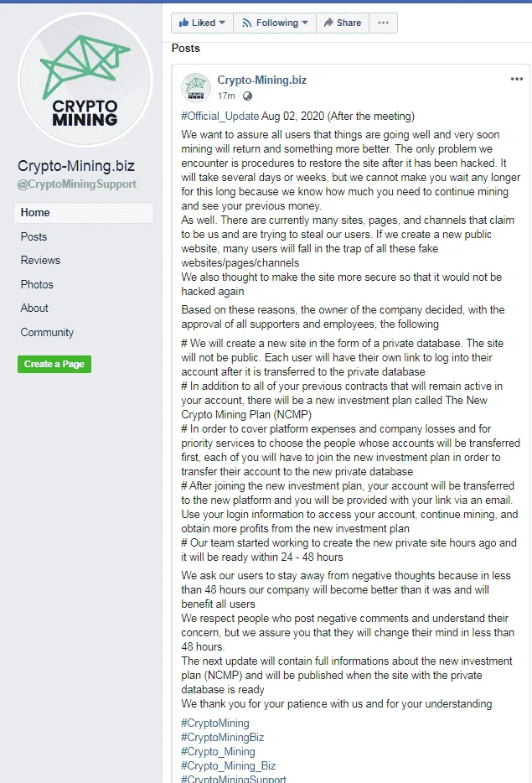Open the page's three-dot more menu
This screenshot has width=532, height=783.
[x=383, y=23]
